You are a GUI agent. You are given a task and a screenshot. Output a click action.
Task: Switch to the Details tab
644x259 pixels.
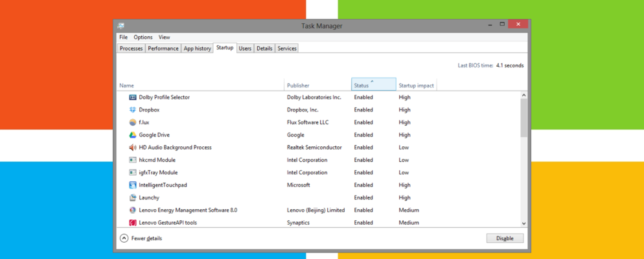(x=264, y=49)
